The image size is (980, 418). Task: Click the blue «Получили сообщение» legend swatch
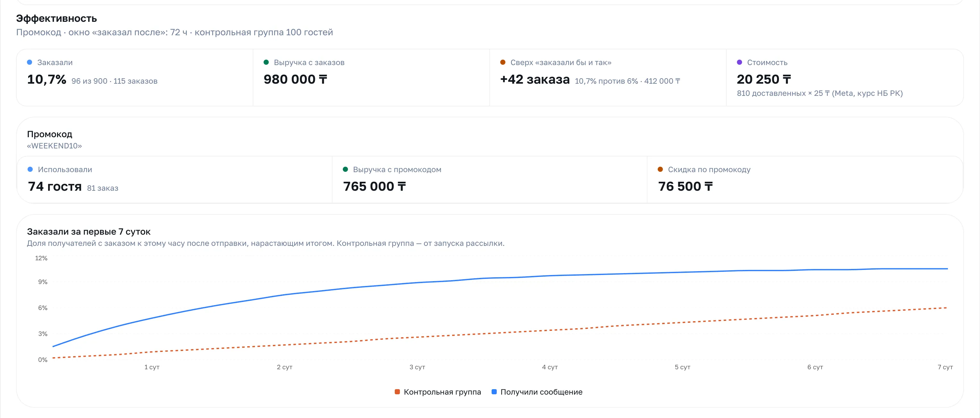tap(494, 392)
